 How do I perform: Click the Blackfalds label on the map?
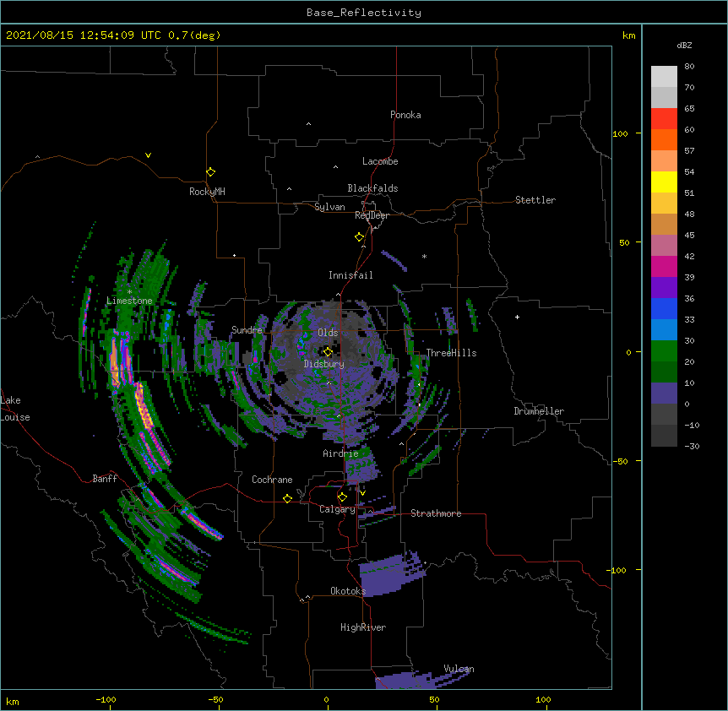coord(372,188)
